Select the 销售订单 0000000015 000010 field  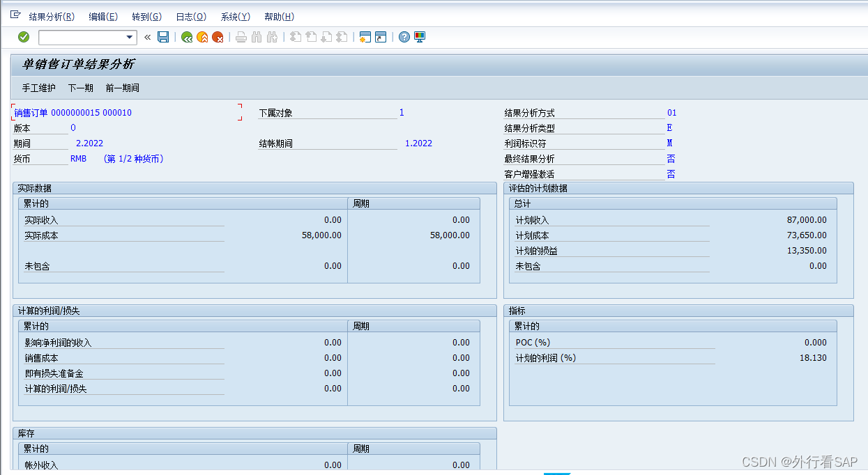tap(127, 113)
